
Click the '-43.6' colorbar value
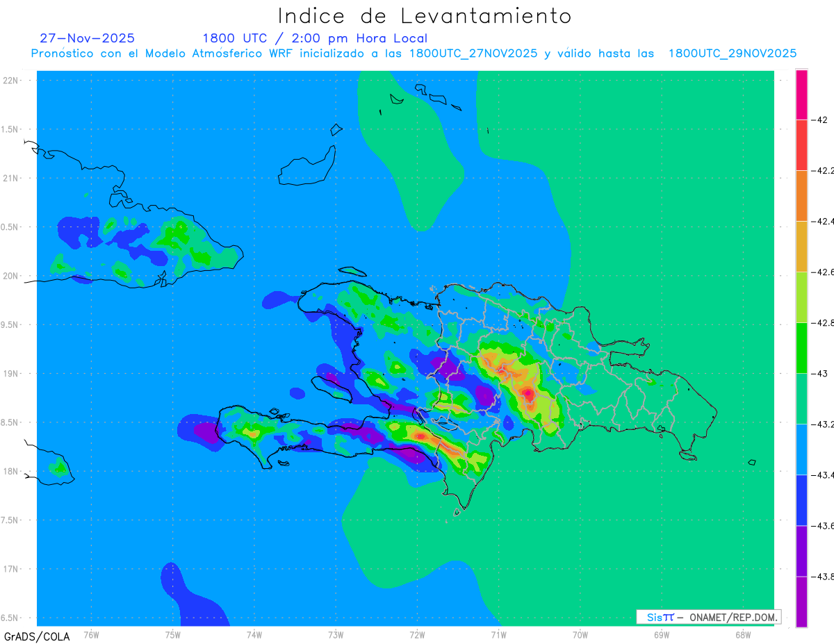pyautogui.click(x=824, y=525)
